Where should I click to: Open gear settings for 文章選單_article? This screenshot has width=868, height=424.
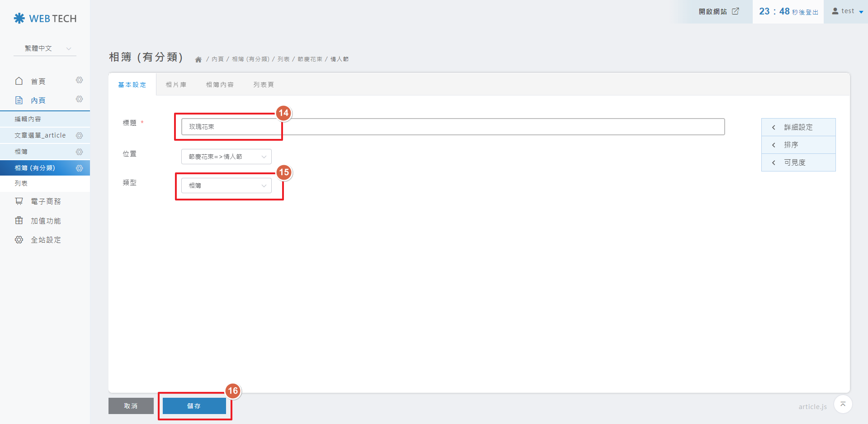(x=79, y=136)
